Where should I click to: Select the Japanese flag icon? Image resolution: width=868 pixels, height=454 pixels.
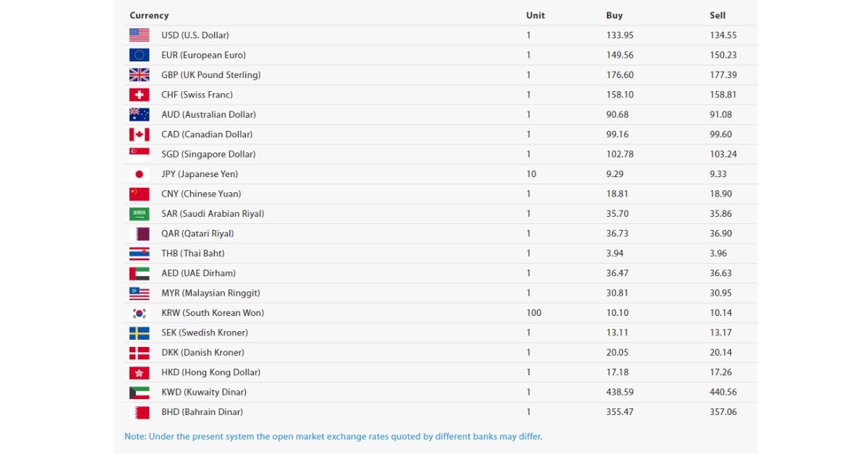tap(140, 174)
